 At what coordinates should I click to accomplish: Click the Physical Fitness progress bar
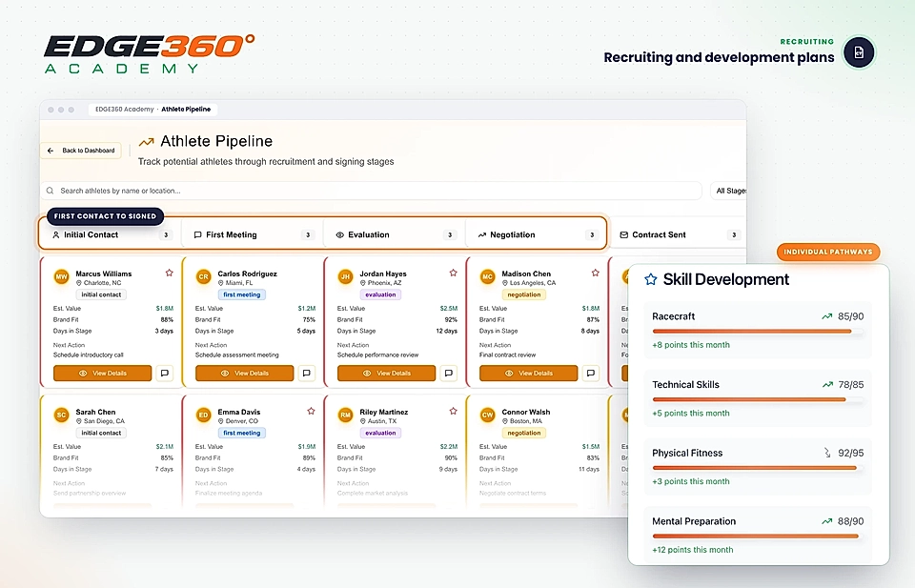[x=758, y=468]
